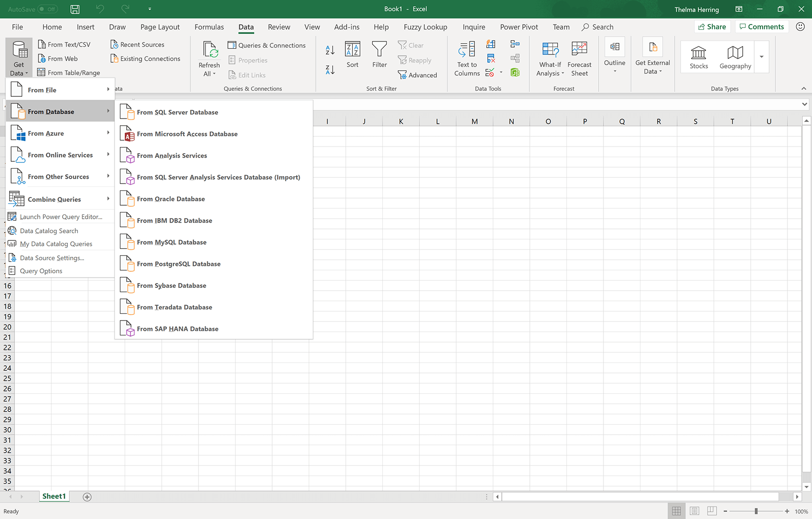Open Existing Connections
Screen dimensions: 812x519
(145, 59)
